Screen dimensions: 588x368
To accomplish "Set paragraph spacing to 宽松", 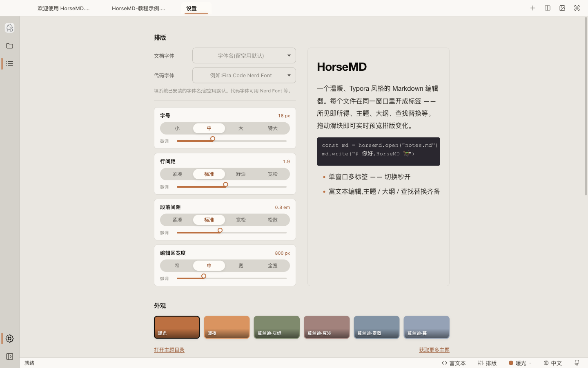I will point(241,220).
